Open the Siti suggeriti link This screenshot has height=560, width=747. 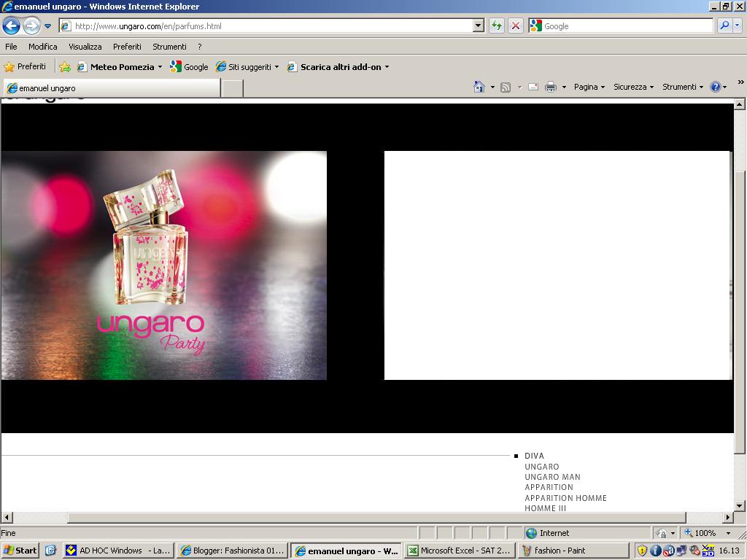(x=244, y=67)
